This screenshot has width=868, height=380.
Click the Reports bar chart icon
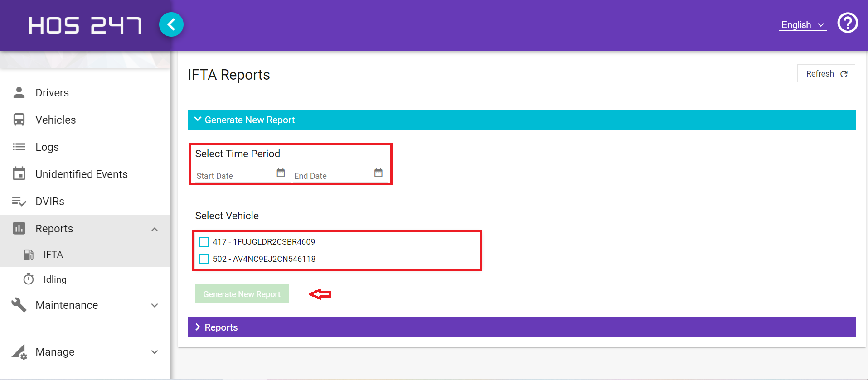pos(19,228)
